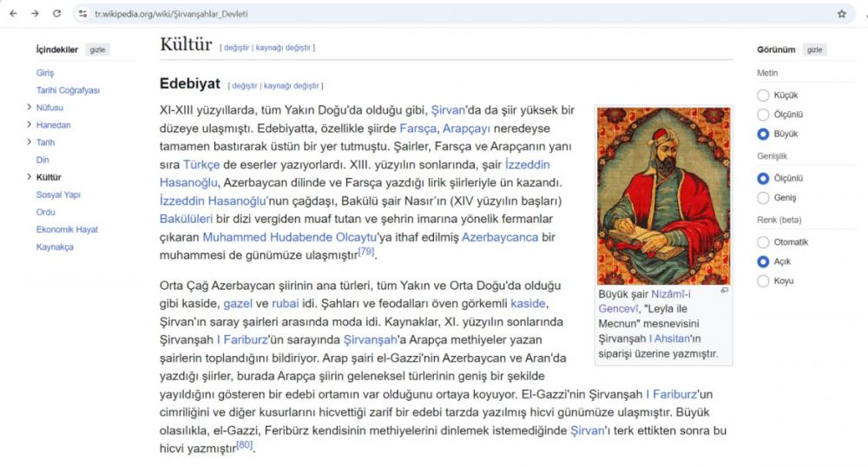The width and height of the screenshot is (868, 467).
Task: Open site information icon in address bar
Action: coord(82,14)
